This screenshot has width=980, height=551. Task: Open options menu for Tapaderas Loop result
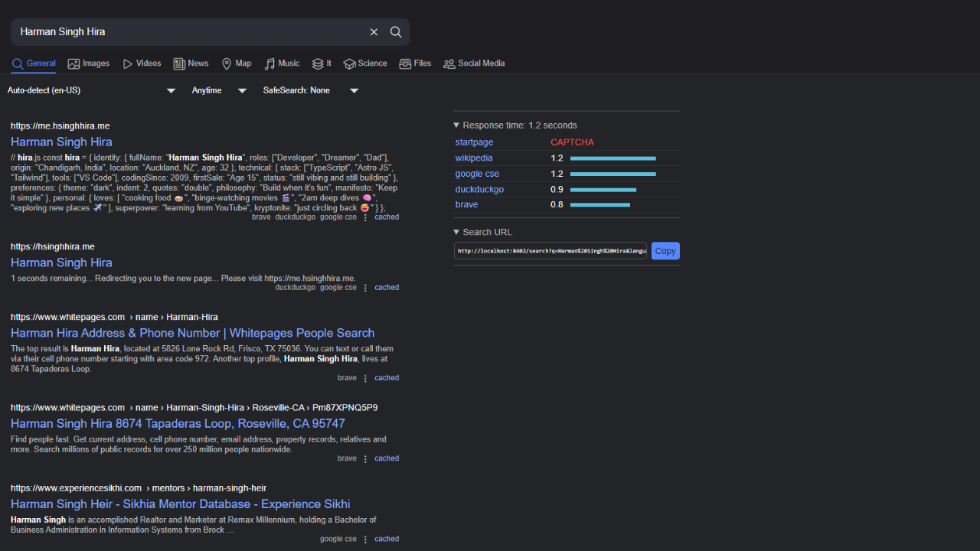[365, 459]
